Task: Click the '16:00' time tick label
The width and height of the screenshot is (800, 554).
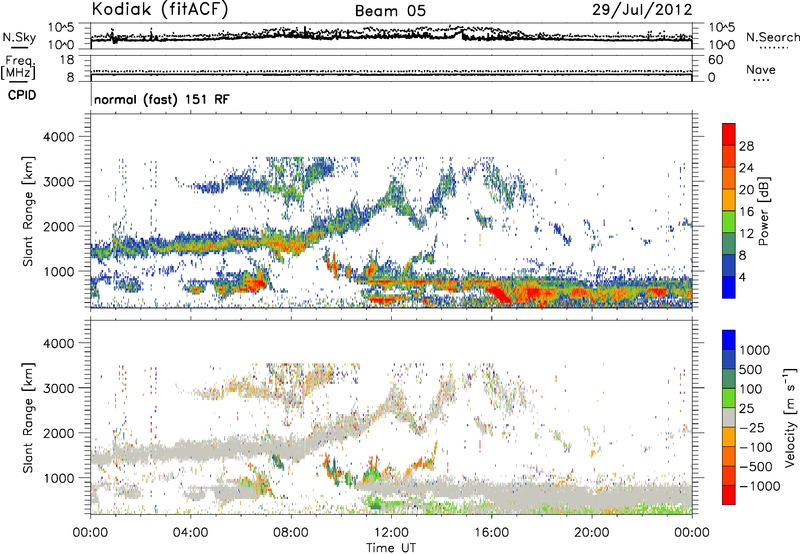Action: [491, 533]
